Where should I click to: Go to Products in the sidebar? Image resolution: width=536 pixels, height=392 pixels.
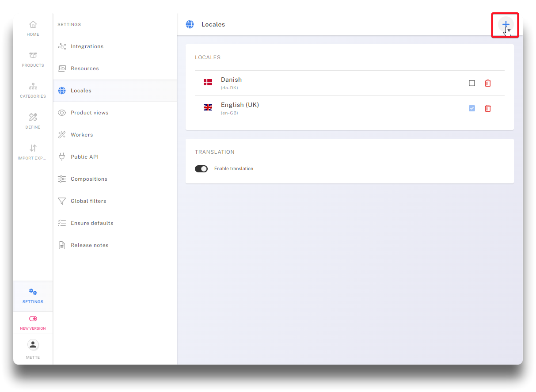pos(33,59)
